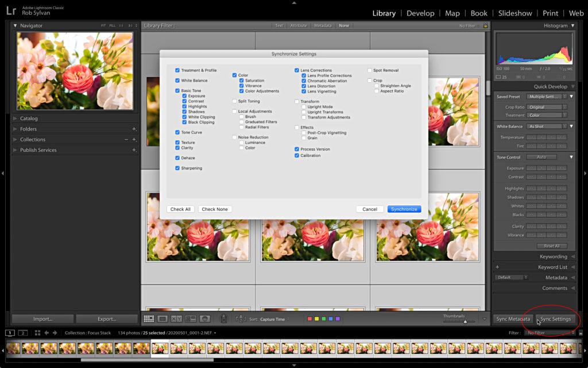The height and width of the screenshot is (368, 588).
Task: Check the Crop checkbox
Action: pyautogui.click(x=369, y=80)
